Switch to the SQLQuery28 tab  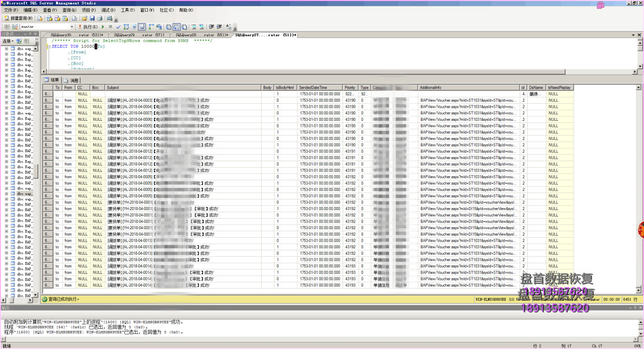[x=202, y=35]
